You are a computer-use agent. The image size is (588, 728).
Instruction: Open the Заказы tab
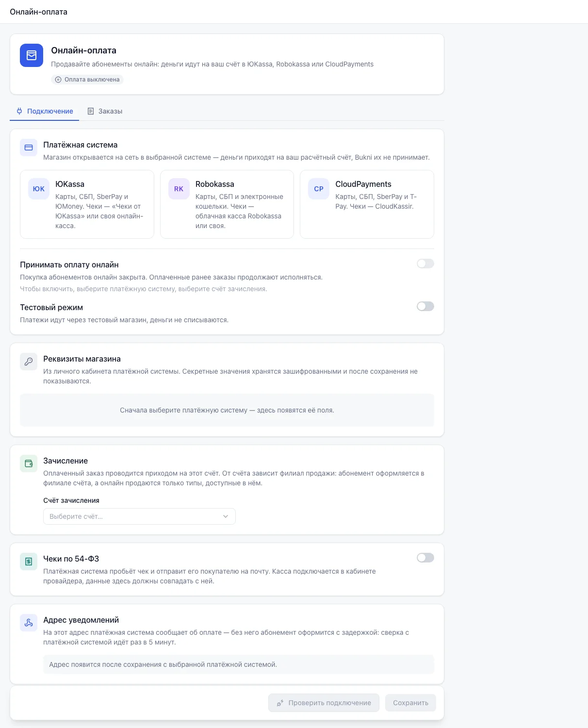coord(105,111)
